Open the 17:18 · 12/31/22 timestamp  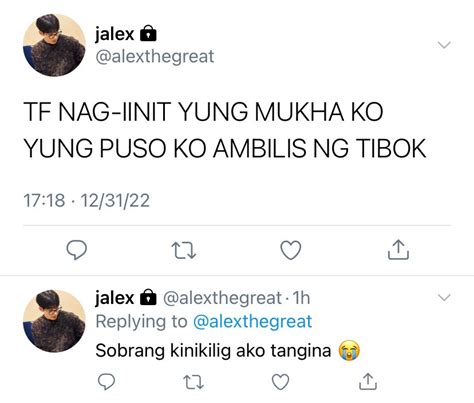(87, 201)
